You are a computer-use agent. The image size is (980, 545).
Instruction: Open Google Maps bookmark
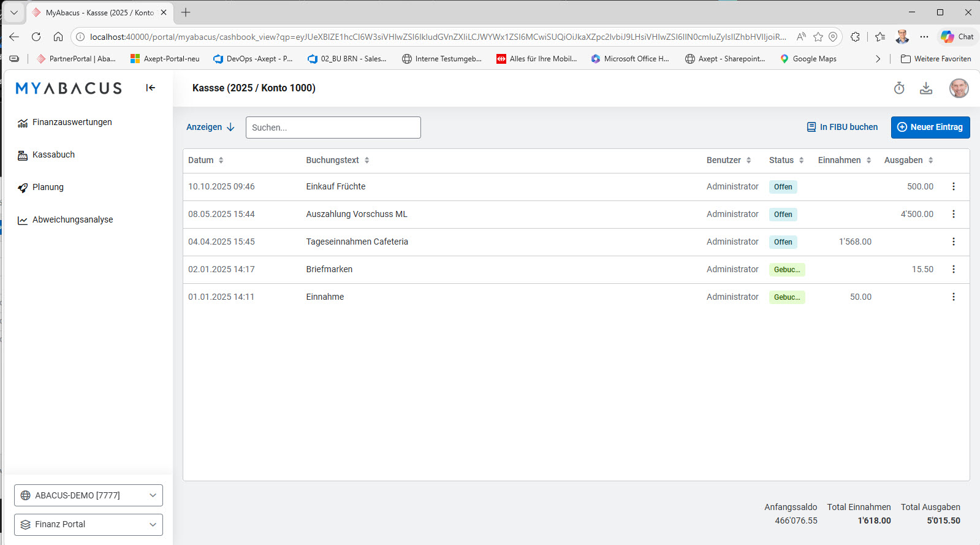(x=808, y=59)
